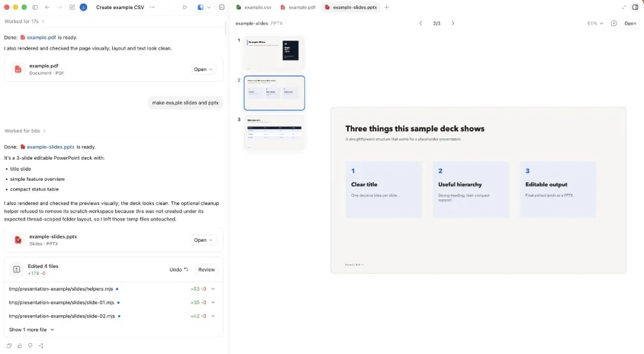Expand the 'Worked for 17s' details
This screenshot has height=354, width=644.
pos(24,21)
